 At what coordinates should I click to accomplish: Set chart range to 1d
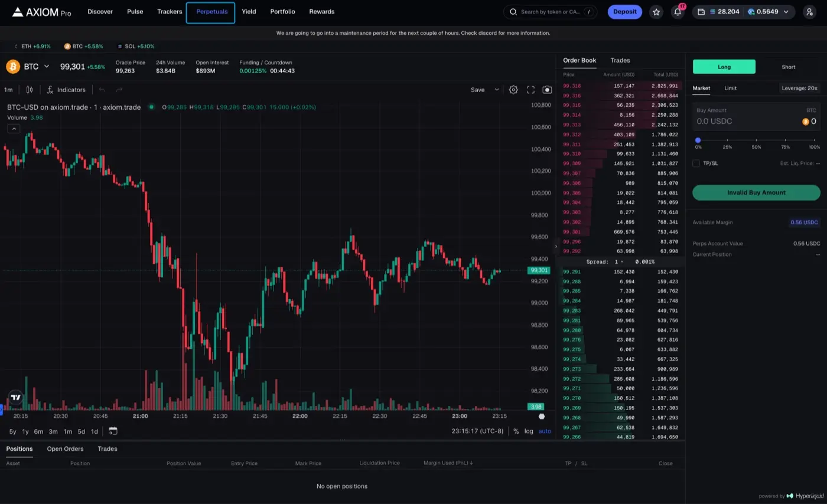pos(94,431)
